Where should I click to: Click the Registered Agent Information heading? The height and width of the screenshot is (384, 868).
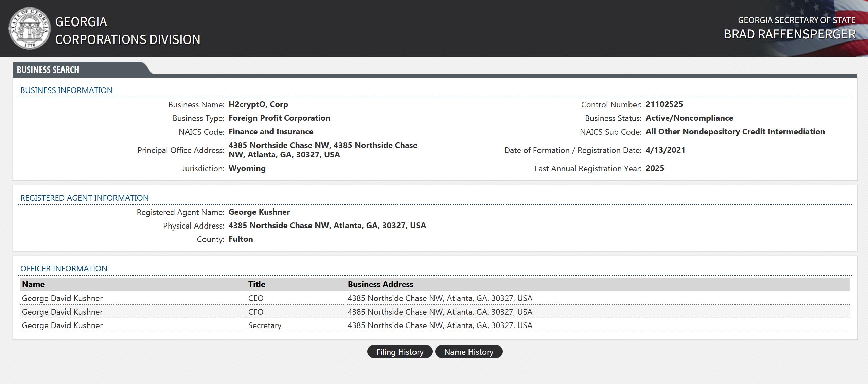85,198
